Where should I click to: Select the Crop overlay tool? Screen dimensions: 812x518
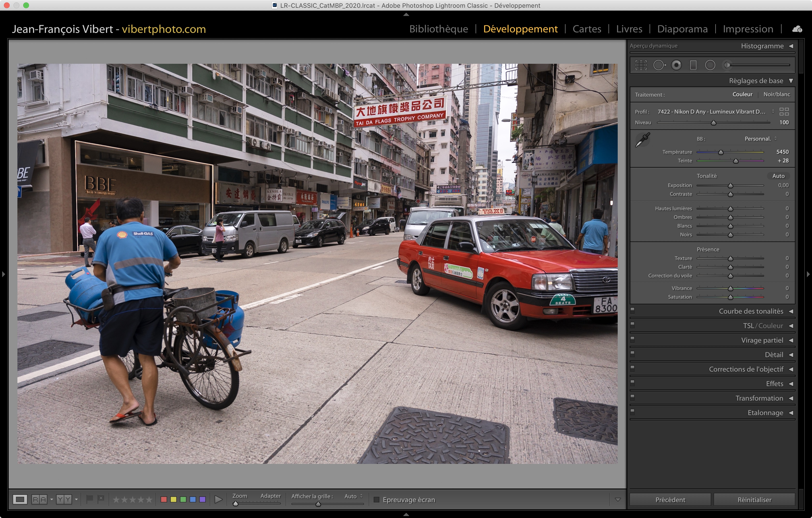(641, 65)
